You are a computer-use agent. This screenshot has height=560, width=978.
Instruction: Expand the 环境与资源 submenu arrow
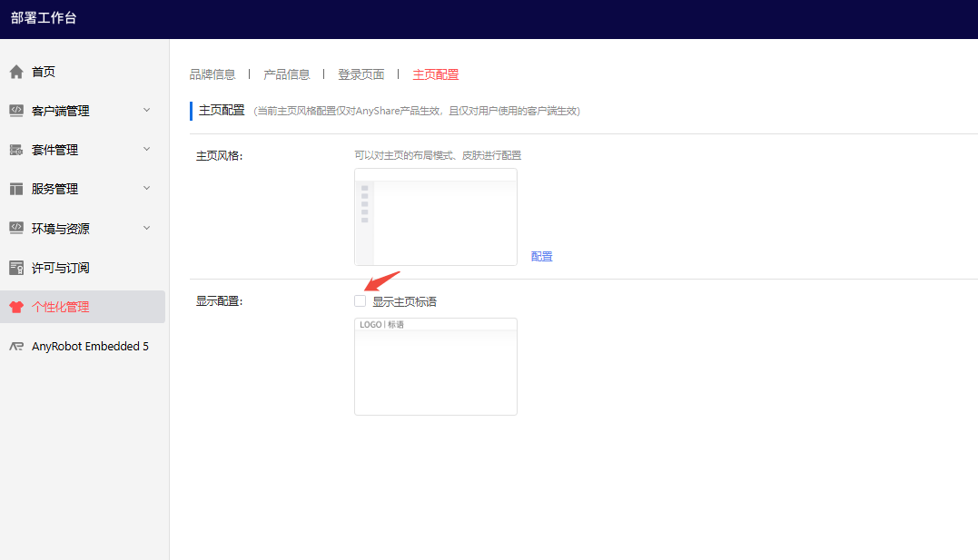[147, 227]
